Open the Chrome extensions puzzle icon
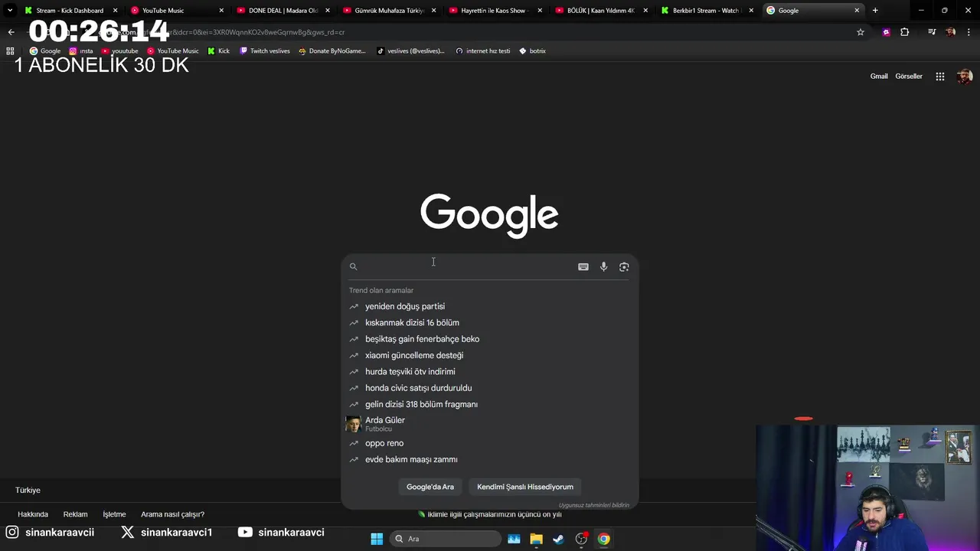 point(905,32)
